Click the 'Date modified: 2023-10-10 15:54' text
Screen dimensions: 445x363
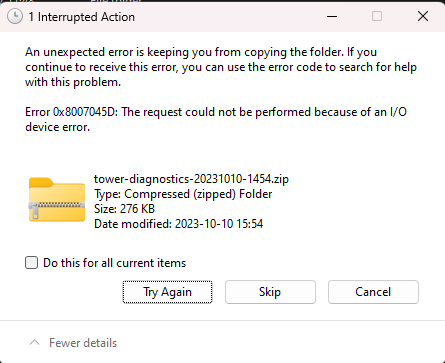[179, 224]
